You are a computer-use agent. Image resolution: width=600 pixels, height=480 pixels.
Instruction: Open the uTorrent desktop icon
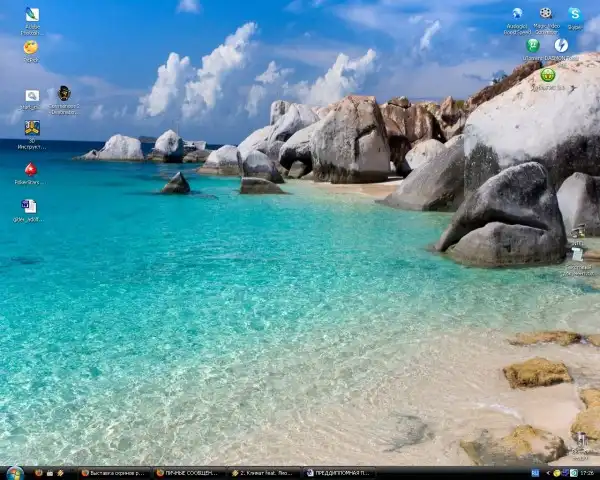[533, 45]
